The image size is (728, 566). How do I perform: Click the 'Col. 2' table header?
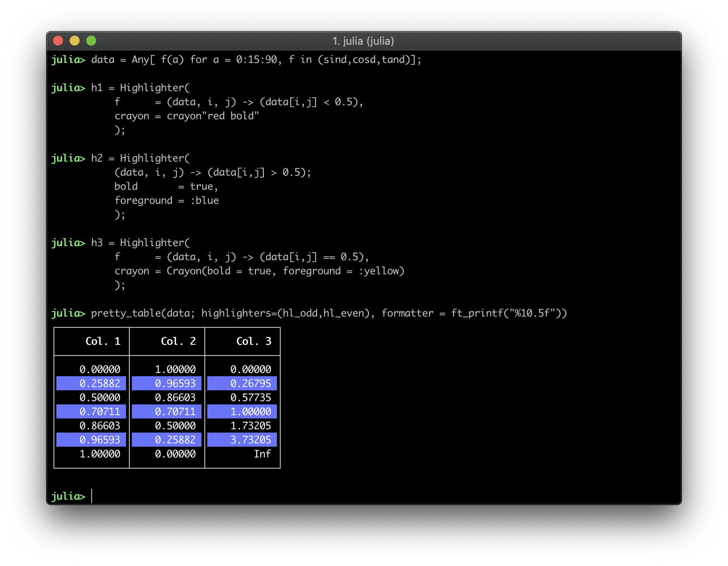(x=178, y=341)
